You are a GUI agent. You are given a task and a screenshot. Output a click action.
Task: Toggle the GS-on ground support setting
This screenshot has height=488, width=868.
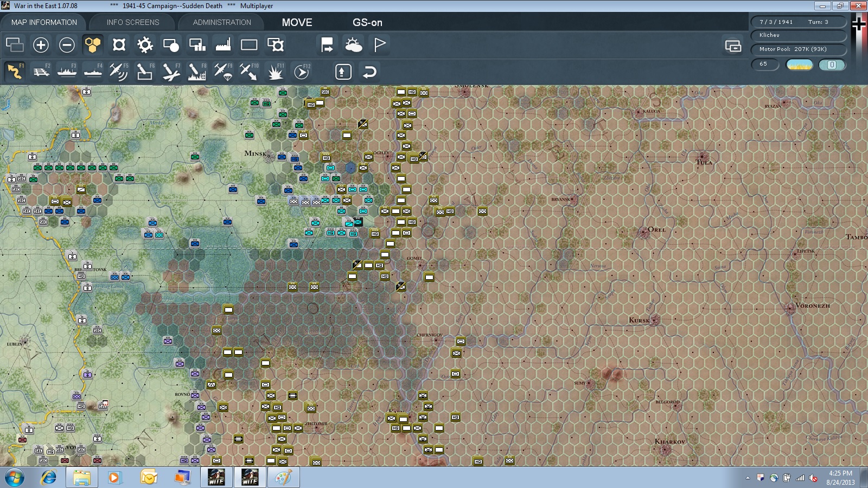[x=367, y=22]
